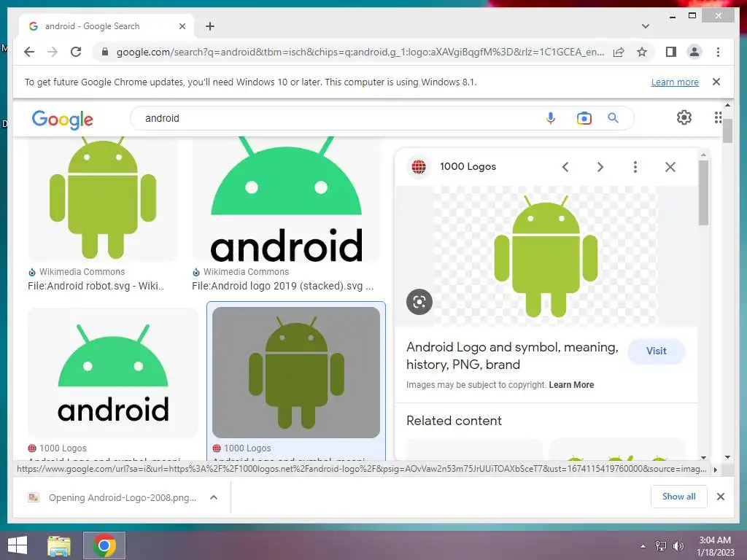This screenshot has width=747, height=560.
Task: Open the share this page icon
Action: pyautogui.click(x=619, y=52)
